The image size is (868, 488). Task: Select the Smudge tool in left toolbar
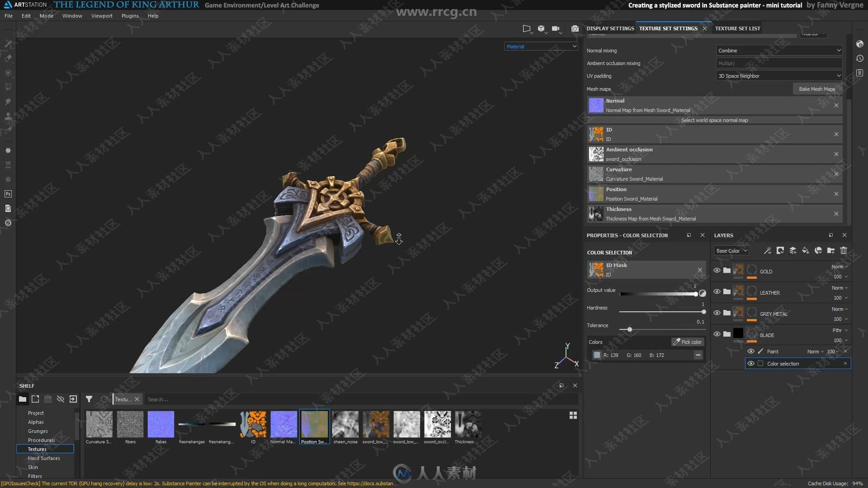pos(8,102)
